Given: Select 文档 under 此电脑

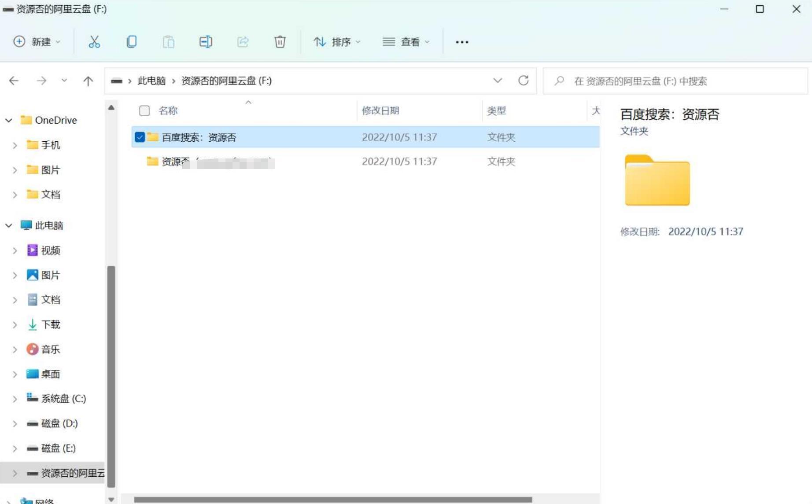Looking at the screenshot, I should [50, 300].
